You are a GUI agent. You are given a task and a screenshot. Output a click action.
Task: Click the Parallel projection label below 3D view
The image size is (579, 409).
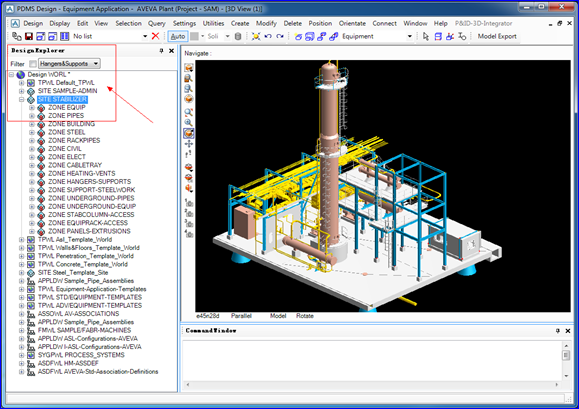pyautogui.click(x=241, y=316)
